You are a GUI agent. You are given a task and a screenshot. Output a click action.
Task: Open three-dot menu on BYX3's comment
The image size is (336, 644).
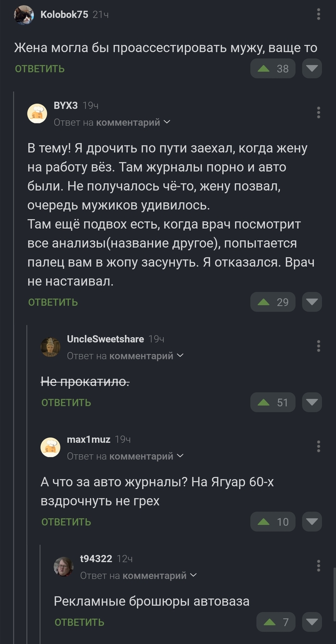coord(319,112)
